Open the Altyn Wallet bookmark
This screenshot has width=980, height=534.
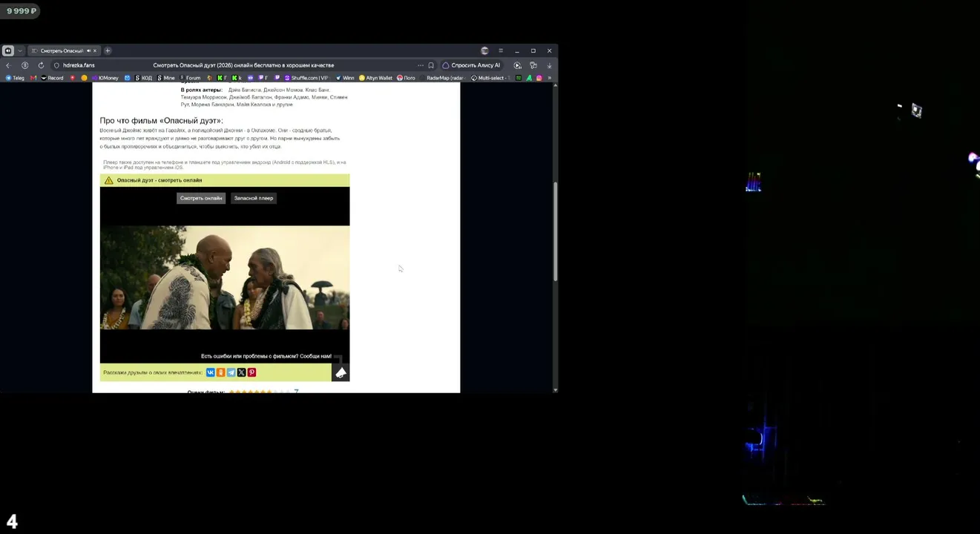(375, 78)
